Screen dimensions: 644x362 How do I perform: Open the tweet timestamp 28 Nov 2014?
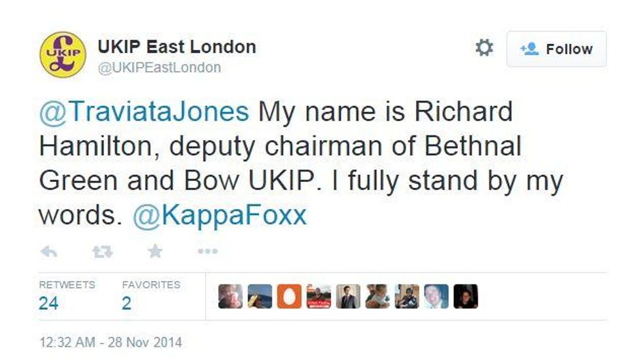click(x=110, y=342)
